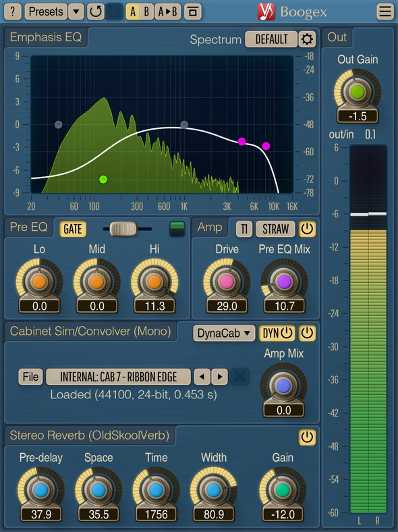
Task: Open the hamburger menu at top right
Action: [x=385, y=11]
